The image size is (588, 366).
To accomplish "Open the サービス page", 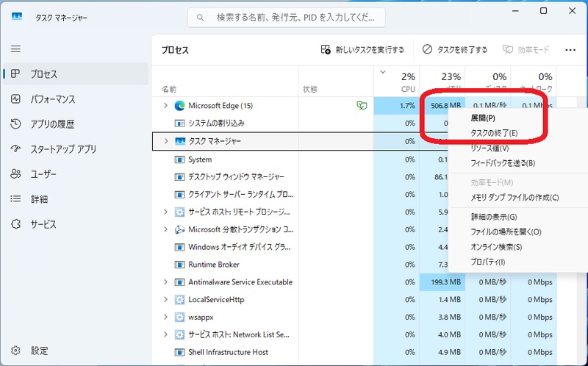I will 75,224.
